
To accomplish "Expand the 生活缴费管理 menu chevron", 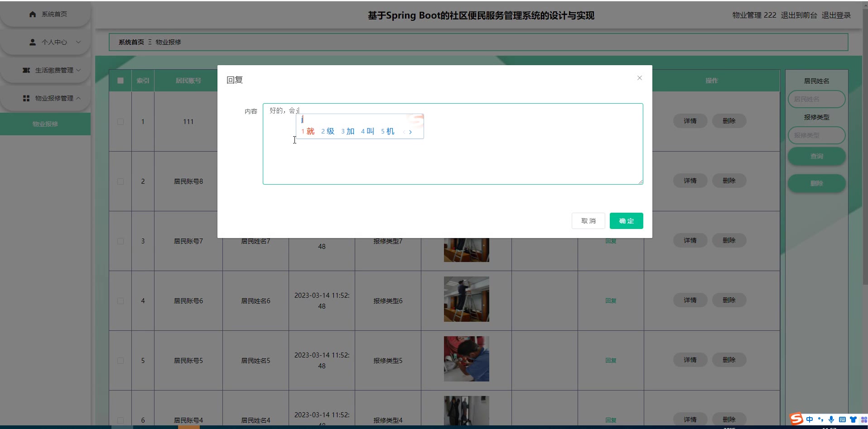I will pyautogui.click(x=78, y=70).
